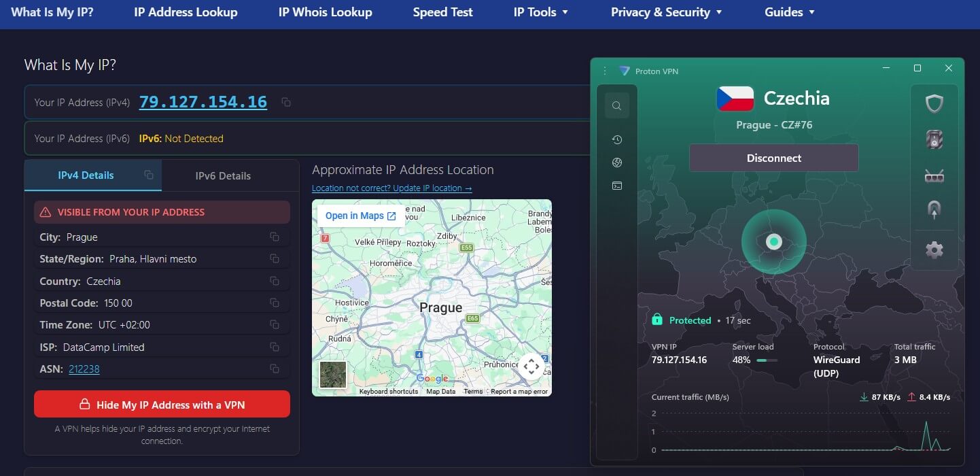Open recent connections clock icon in Proton VPN
The width and height of the screenshot is (980, 476).
click(x=616, y=139)
